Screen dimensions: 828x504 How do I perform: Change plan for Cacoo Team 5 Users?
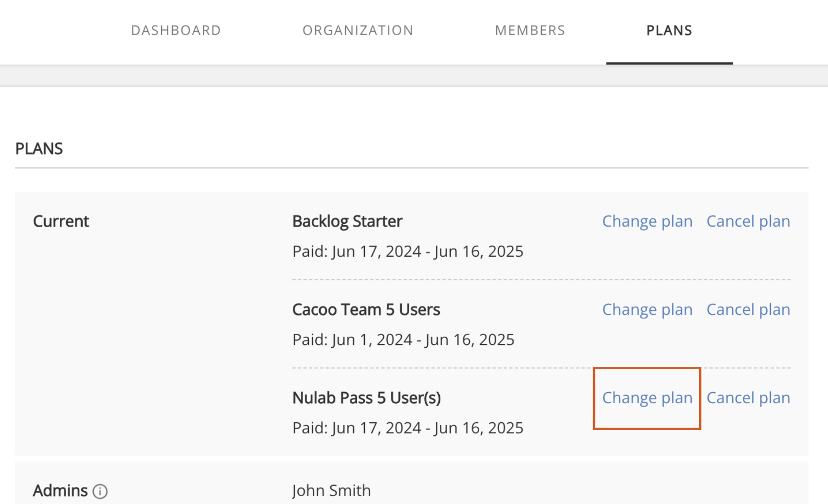click(647, 309)
